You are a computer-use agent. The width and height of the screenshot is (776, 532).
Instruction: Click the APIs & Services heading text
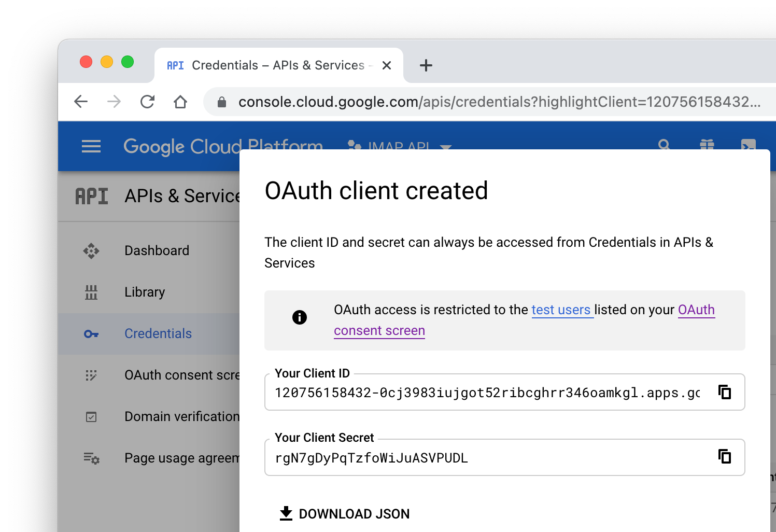[182, 196]
